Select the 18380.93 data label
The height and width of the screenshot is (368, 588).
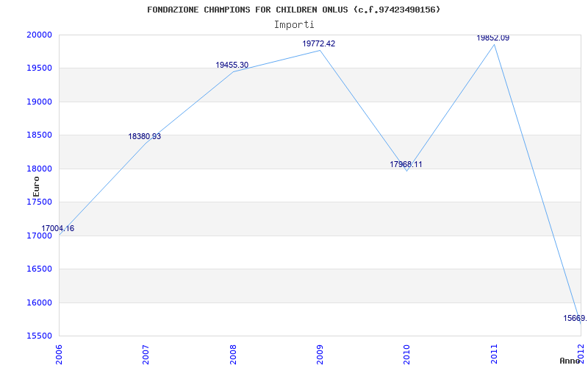(x=144, y=136)
